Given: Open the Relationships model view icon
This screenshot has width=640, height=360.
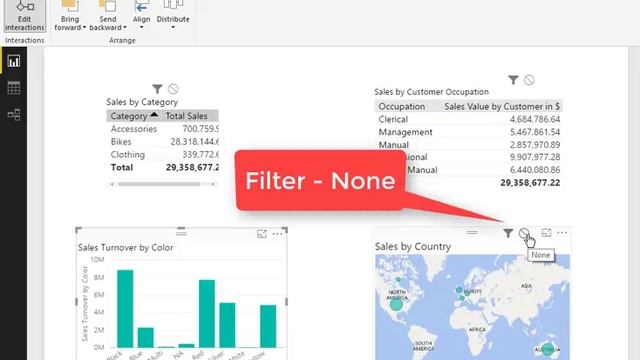Looking at the screenshot, I should (x=14, y=114).
